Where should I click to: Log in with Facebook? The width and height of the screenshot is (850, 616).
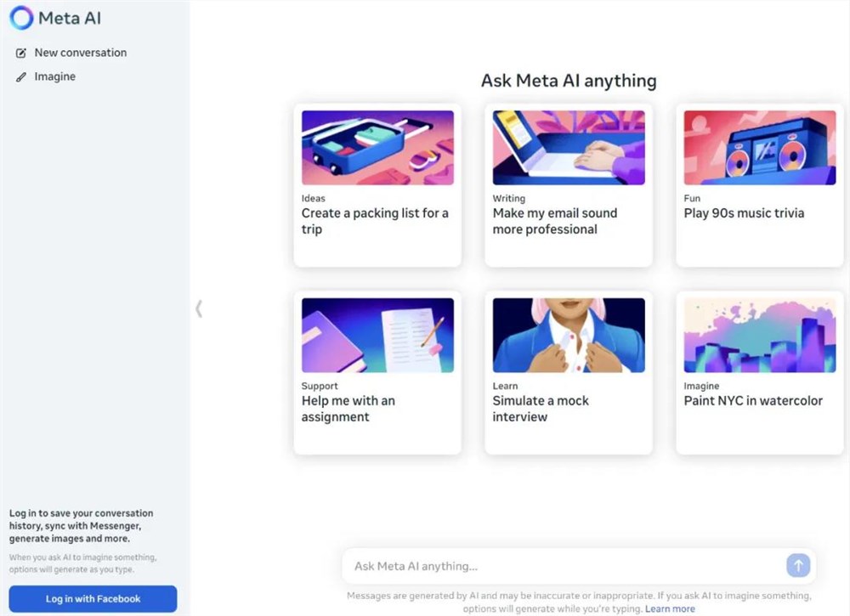(93, 599)
